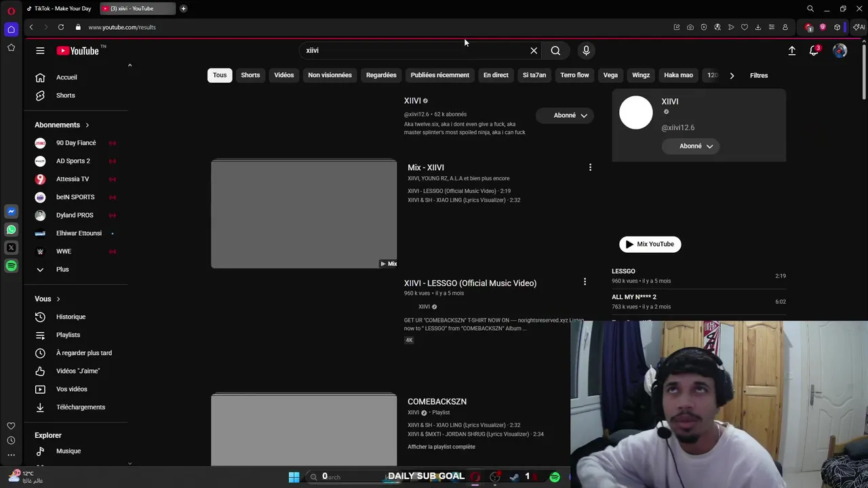Open the options menu for Mix - XIIVI
This screenshot has height=488, width=868.
coord(590,167)
